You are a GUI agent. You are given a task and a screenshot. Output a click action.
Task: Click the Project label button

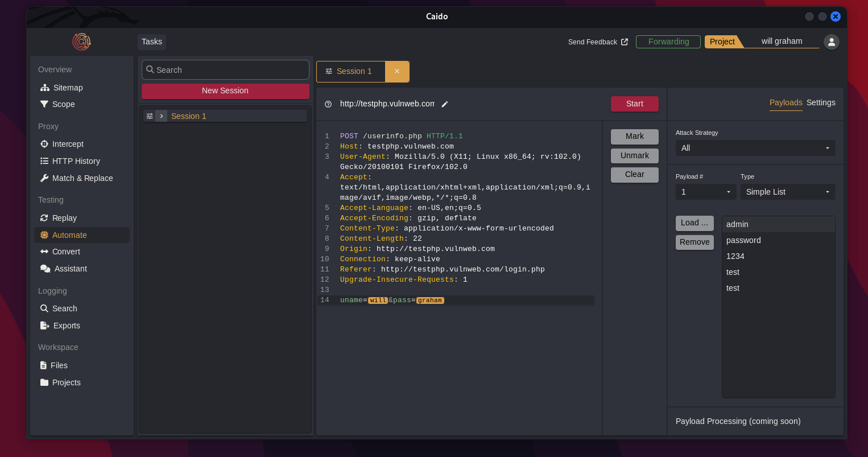click(x=722, y=42)
